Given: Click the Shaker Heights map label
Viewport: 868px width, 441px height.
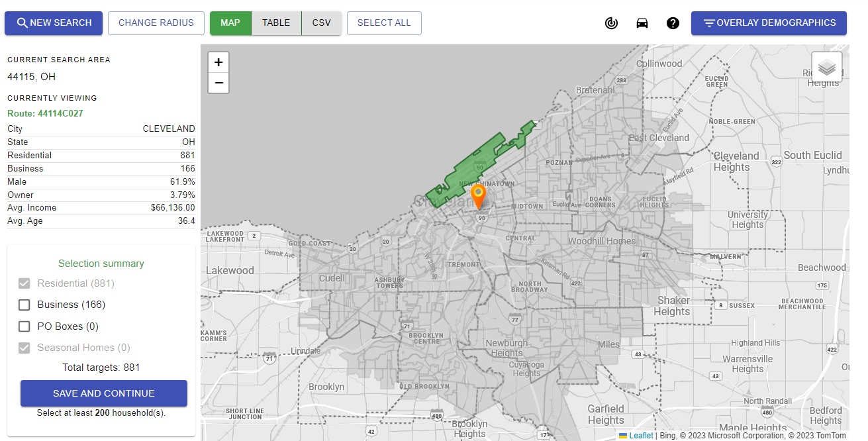Looking at the screenshot, I should [672, 306].
